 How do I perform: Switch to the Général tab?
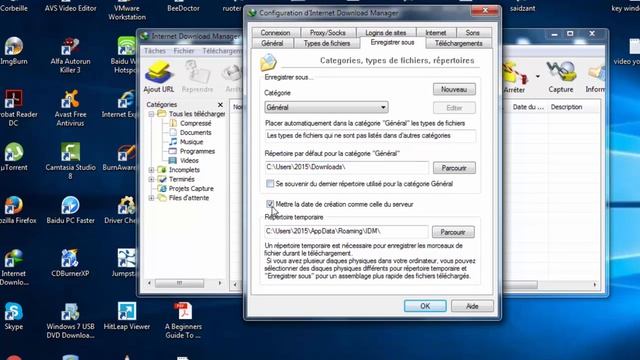(272, 43)
